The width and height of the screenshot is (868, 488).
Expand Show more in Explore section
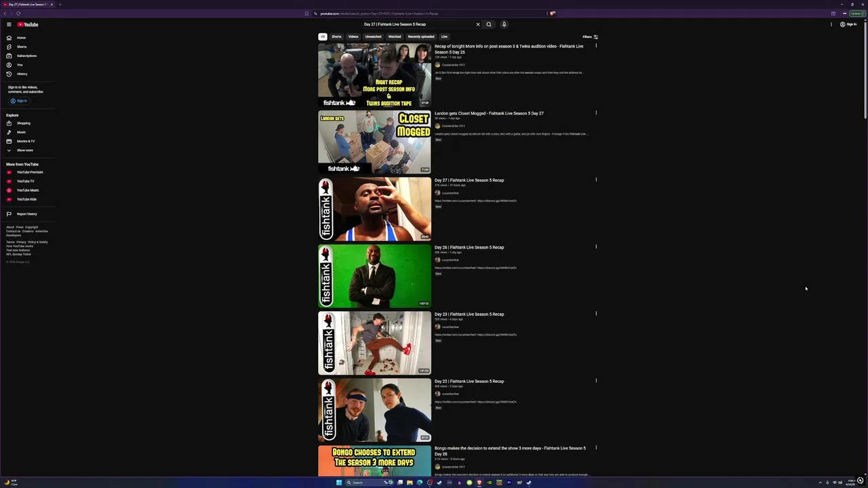(x=24, y=150)
